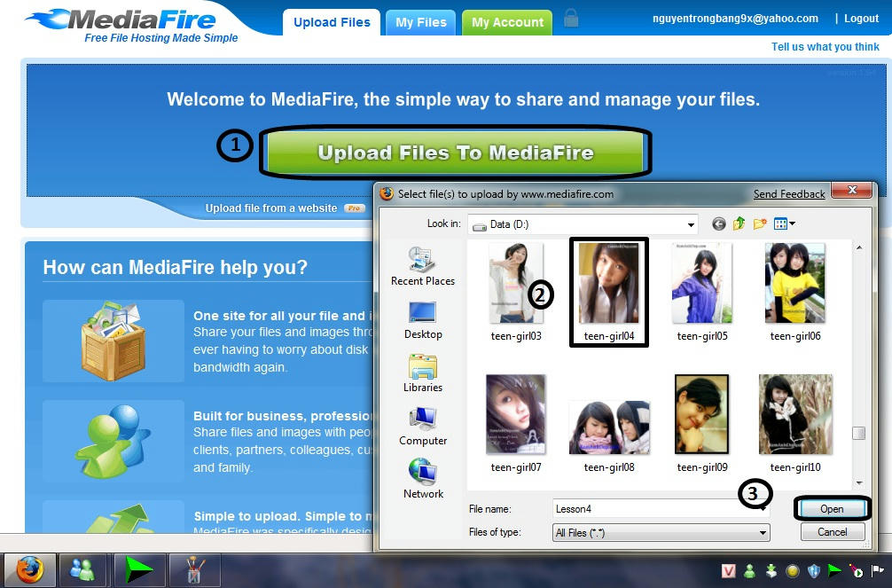Expand the Look in drive dropdown
The width and height of the screenshot is (892, 588).
691,225
